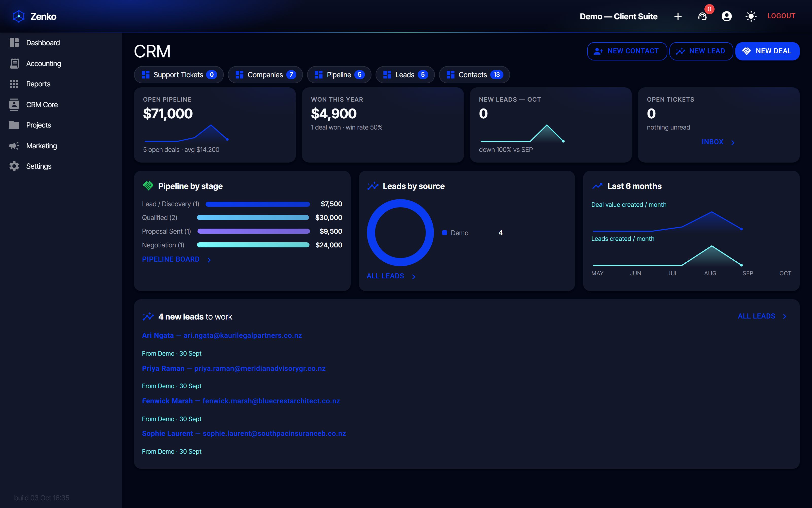812x508 pixels.
Task: Click ALL LEADS in new leads panel
Action: click(x=756, y=316)
